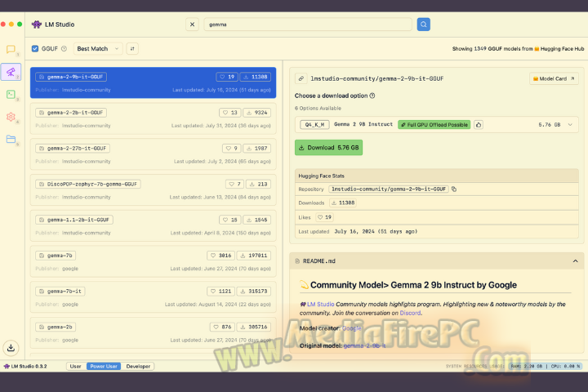Click the Full GPU Offload Possible badge
The width and height of the screenshot is (588, 392).
(x=434, y=124)
